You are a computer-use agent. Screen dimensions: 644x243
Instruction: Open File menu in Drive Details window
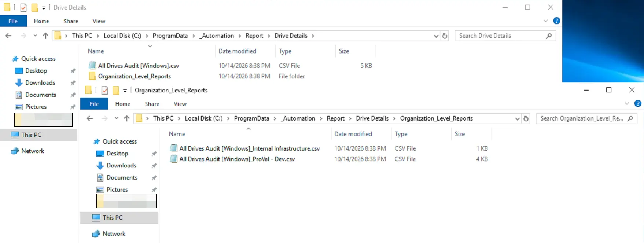pyautogui.click(x=13, y=21)
